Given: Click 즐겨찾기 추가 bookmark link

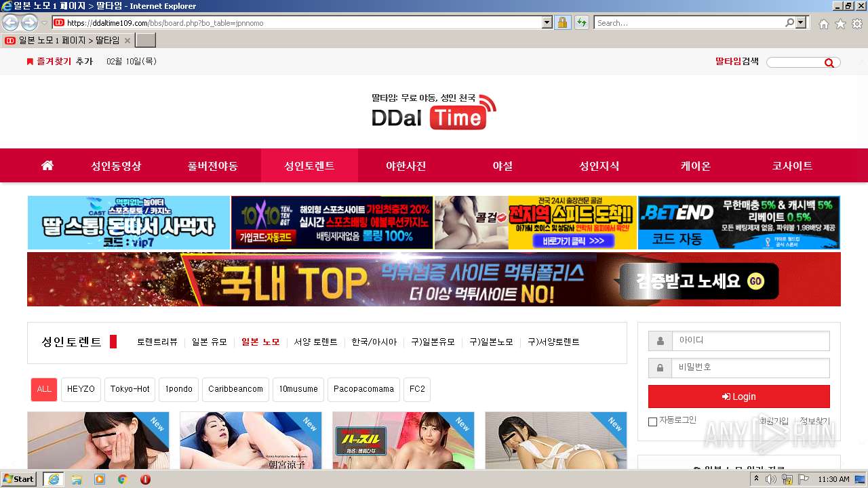Looking at the screenshot, I should click(60, 62).
